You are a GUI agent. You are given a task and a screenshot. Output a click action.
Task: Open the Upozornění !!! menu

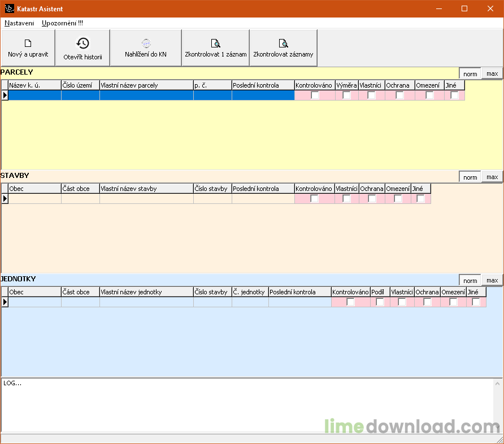62,23
